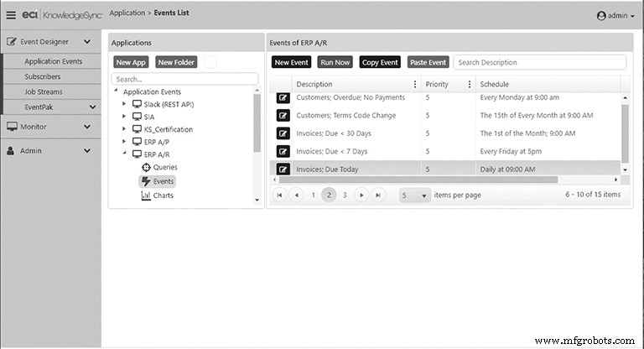Click the Search Description field
The width and height of the screenshot is (644, 349).
click(x=540, y=62)
